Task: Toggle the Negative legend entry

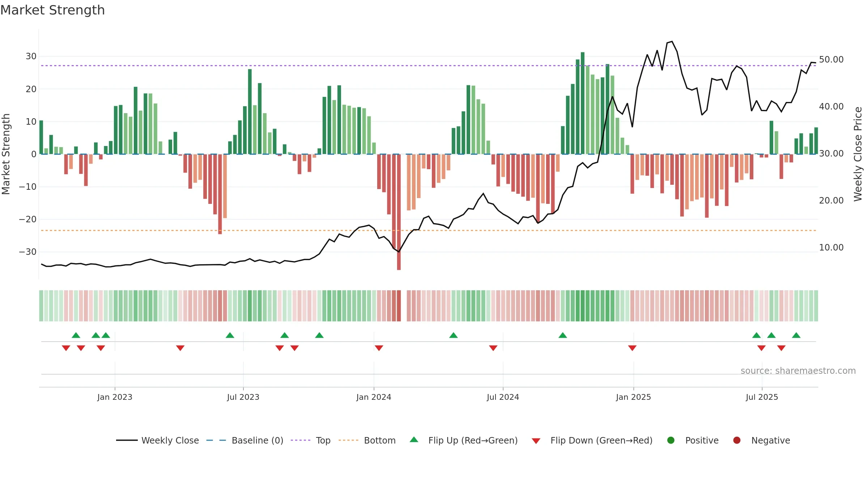Action: [x=761, y=440]
